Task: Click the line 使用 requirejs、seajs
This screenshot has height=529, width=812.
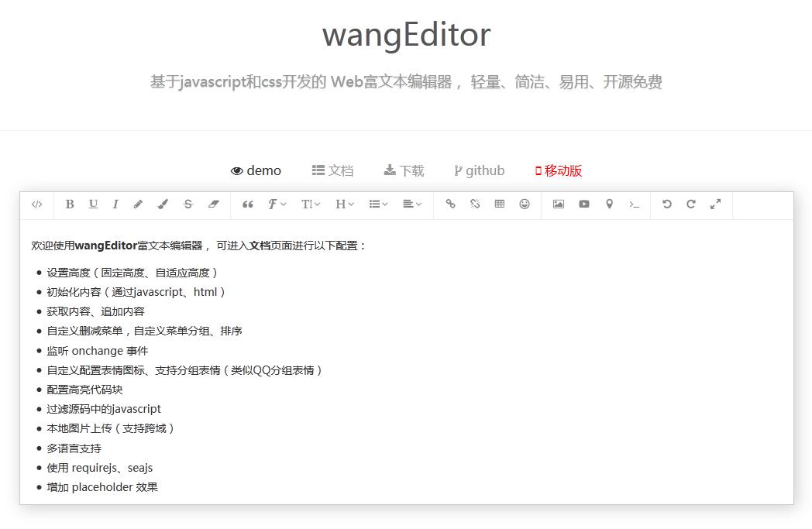Action: [x=100, y=468]
